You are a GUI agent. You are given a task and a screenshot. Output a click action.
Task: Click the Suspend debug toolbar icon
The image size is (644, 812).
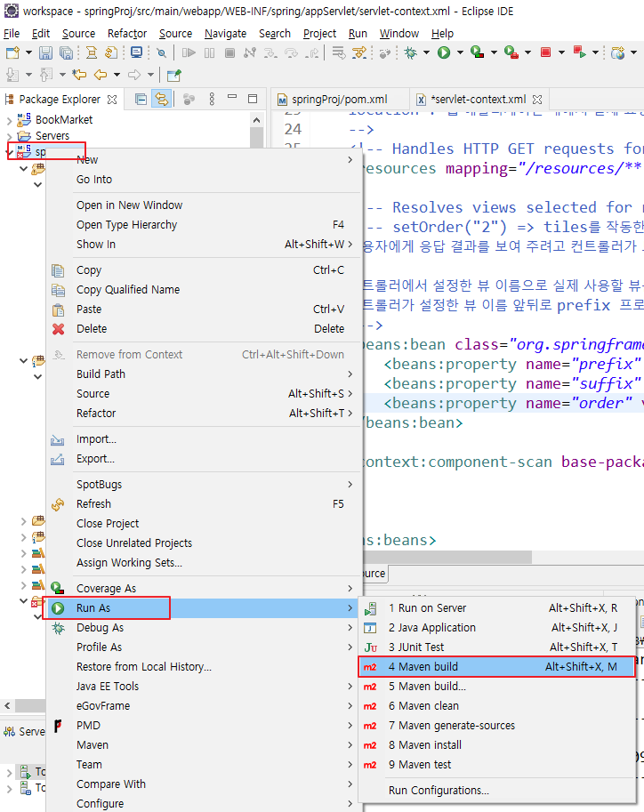pos(209,52)
